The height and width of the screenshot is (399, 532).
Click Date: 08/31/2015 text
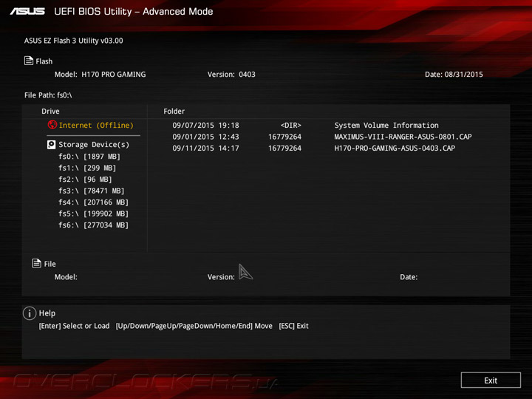point(454,75)
